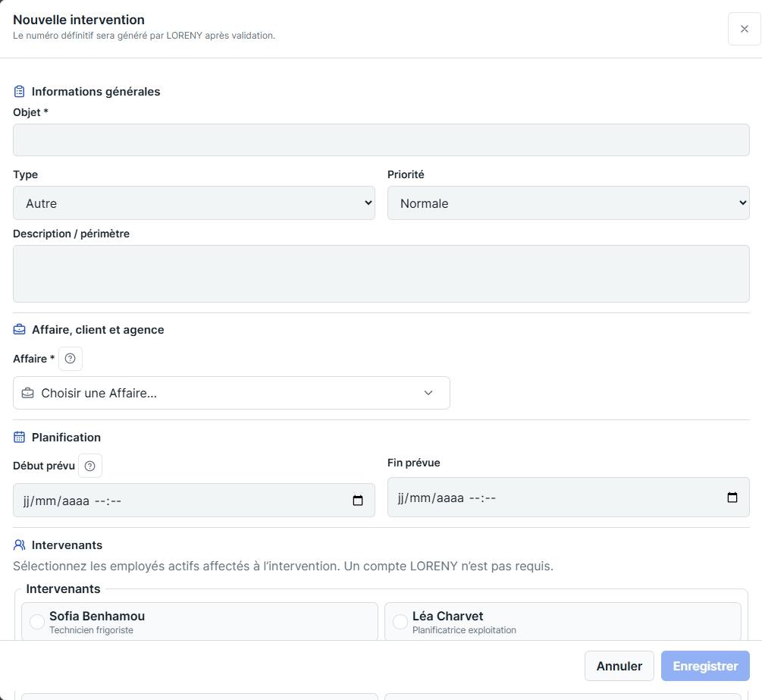Click the Enregistrer button

pos(705,666)
